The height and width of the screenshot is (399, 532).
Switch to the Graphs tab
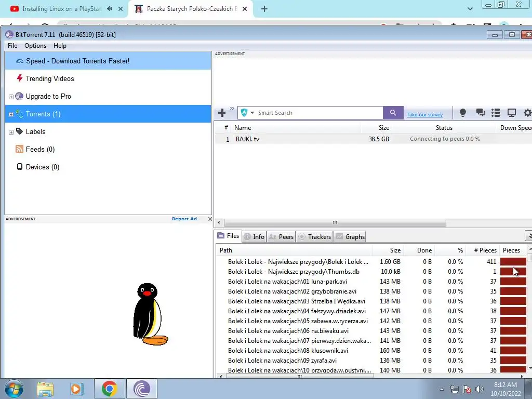[351, 237]
